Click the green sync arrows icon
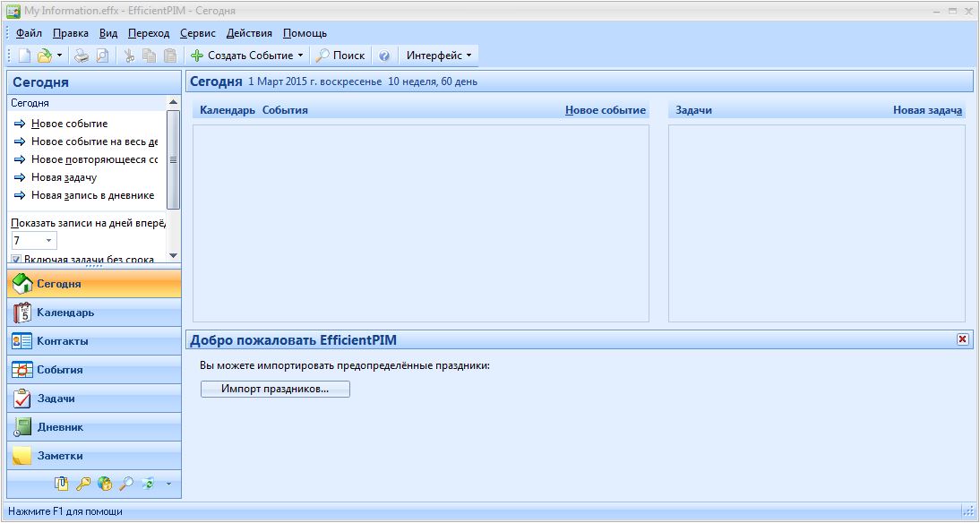The image size is (980, 523). [148, 484]
